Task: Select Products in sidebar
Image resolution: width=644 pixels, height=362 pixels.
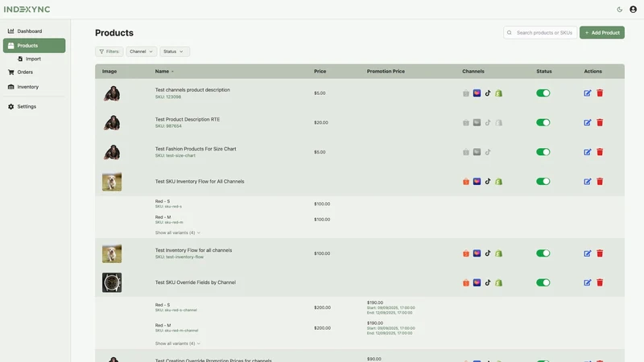Action: tap(34, 46)
